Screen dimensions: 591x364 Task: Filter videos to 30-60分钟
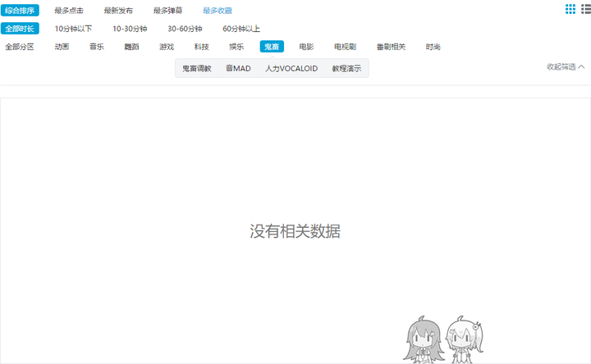point(185,29)
